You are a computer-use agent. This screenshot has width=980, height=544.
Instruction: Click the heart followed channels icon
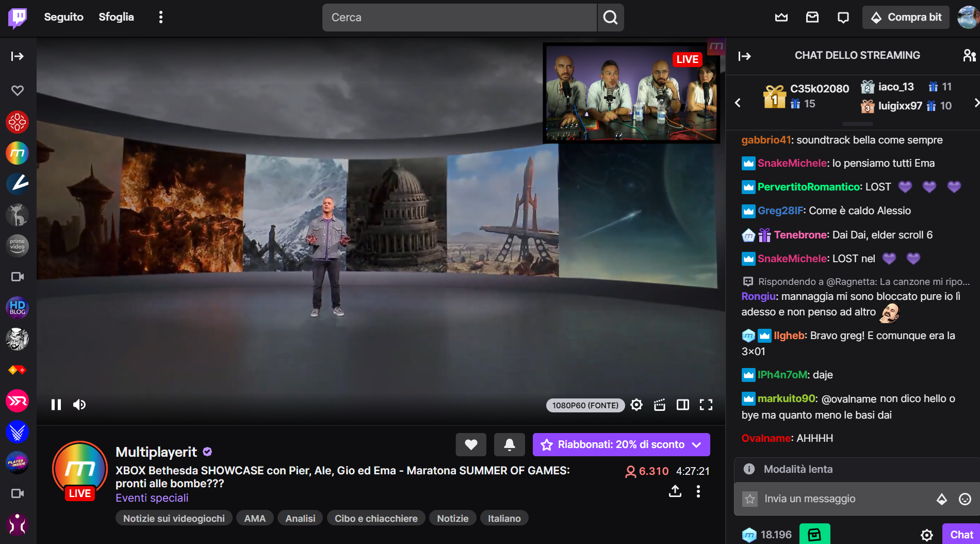click(x=18, y=90)
